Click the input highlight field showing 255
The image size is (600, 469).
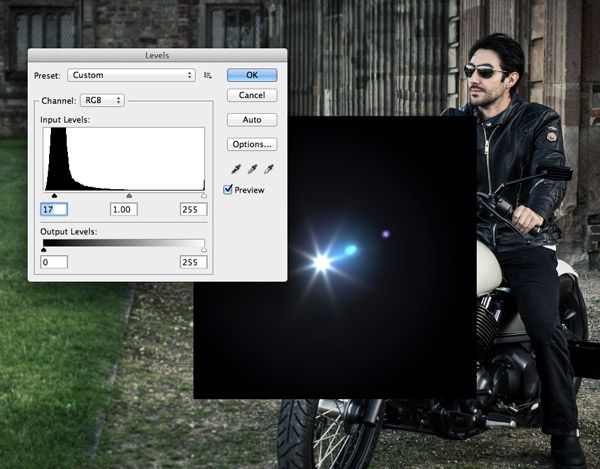193,209
